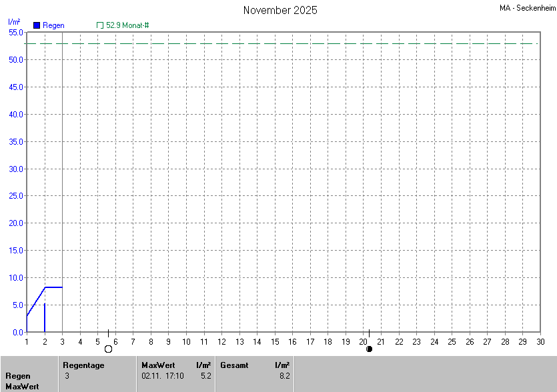The width and height of the screenshot is (557, 392).
Task: Click the 'Regentage' column header
Action: pyautogui.click(x=83, y=365)
